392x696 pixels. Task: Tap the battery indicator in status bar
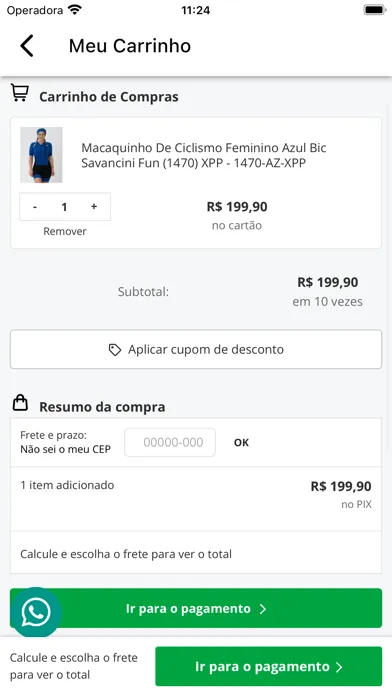374,10
